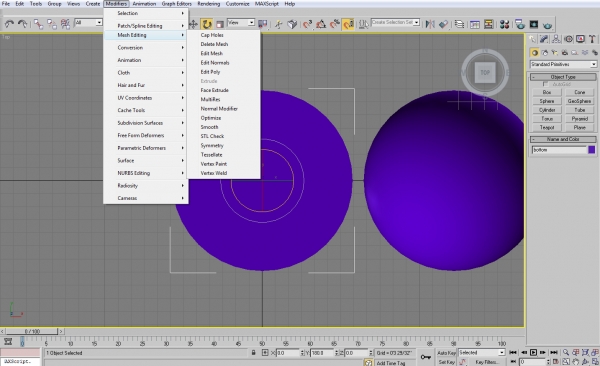Choose Vertex Weld modifier menu entry
600x366 pixels.
click(214, 173)
